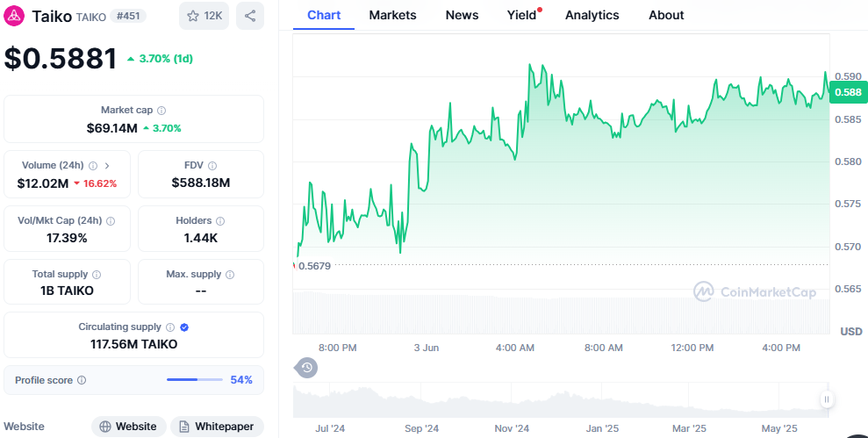Click the 0.5679 opening price marker

[x=314, y=266]
